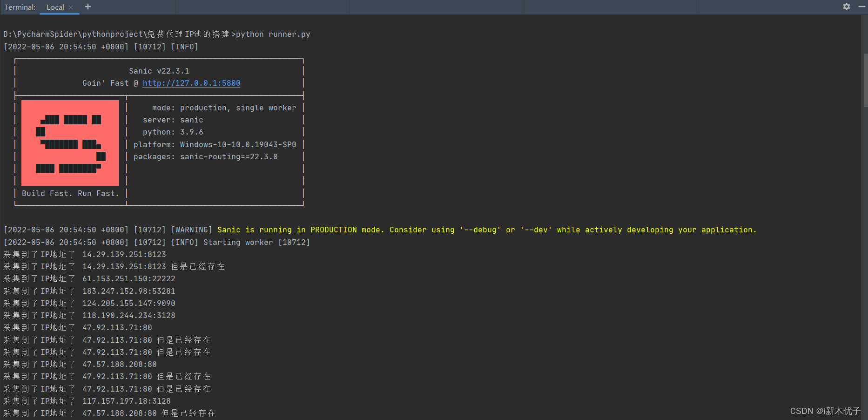Click the Sanic logo image
This screenshot has height=420, width=868.
pyautogui.click(x=70, y=143)
